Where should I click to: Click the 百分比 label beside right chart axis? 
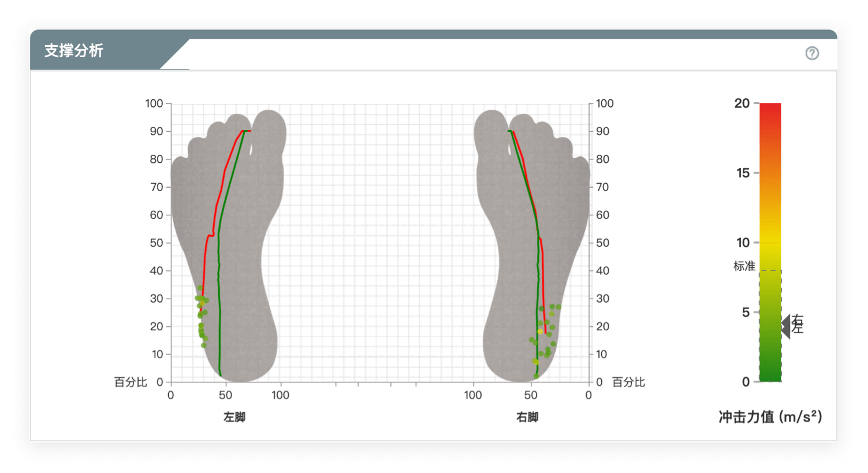[x=628, y=382]
